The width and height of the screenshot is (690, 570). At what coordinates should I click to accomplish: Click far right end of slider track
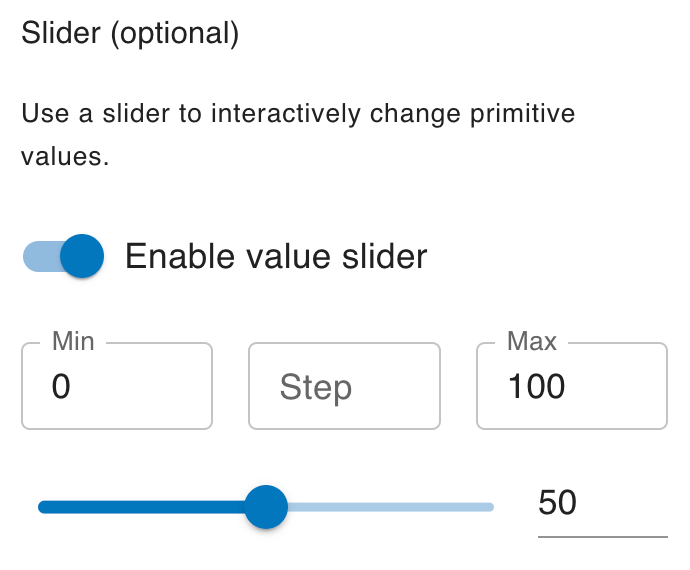(x=491, y=507)
